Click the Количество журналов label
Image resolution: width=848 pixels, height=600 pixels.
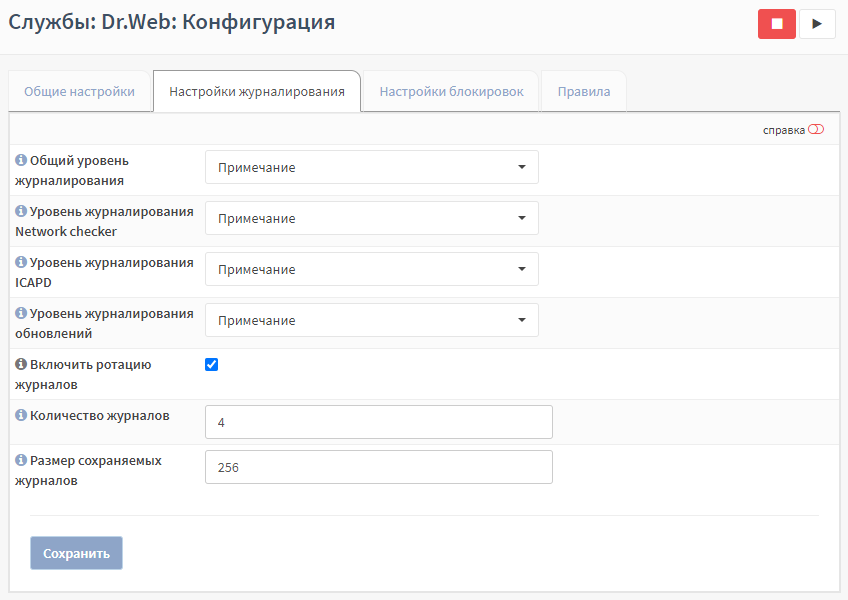(100, 416)
